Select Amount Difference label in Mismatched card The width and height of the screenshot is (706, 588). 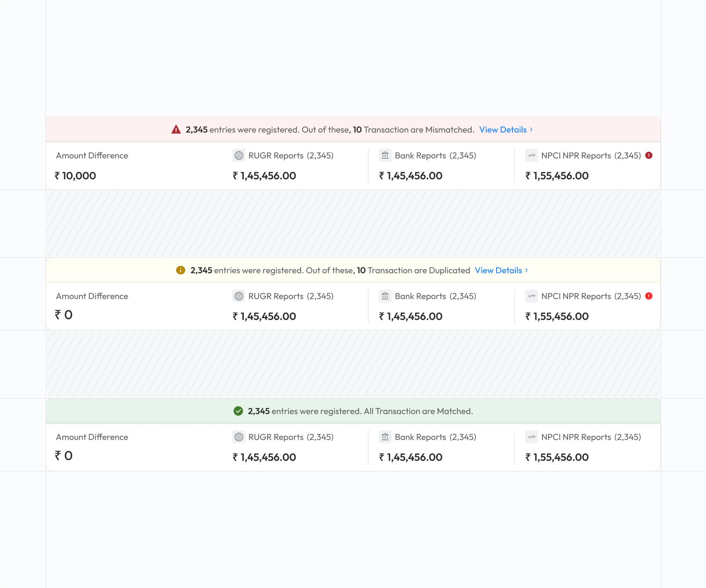pyautogui.click(x=92, y=155)
